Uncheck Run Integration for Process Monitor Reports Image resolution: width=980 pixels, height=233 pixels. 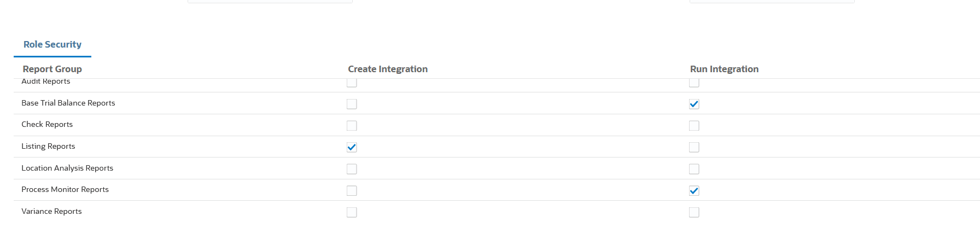pyautogui.click(x=694, y=191)
